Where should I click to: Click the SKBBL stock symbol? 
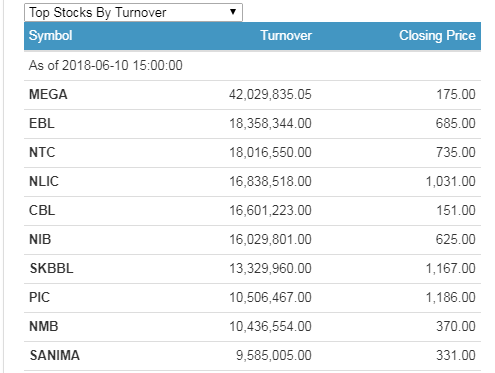51,268
